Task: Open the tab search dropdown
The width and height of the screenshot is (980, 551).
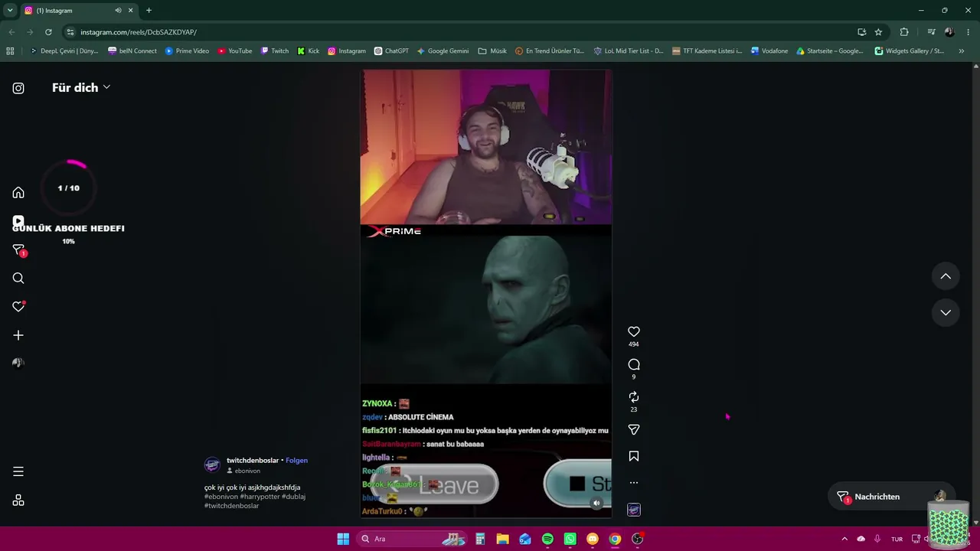Action: tap(10, 11)
